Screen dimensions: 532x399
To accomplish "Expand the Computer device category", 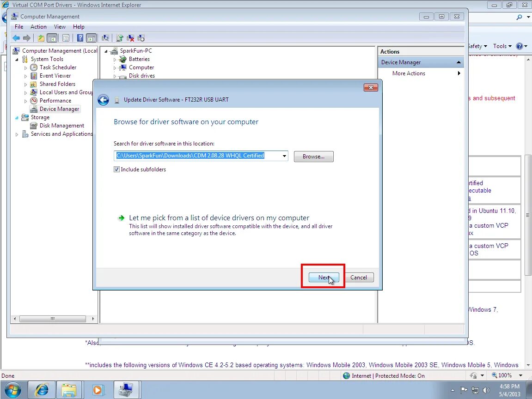I will (115, 68).
